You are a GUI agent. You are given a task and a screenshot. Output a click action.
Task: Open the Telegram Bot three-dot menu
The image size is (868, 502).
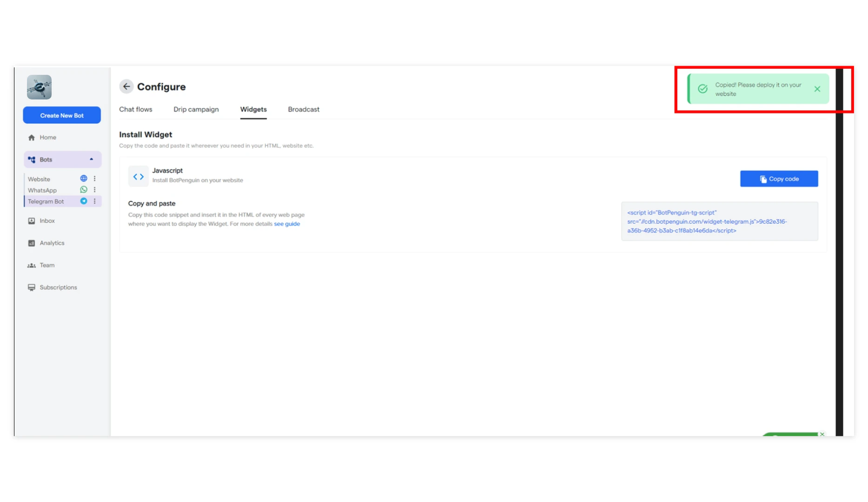(94, 201)
